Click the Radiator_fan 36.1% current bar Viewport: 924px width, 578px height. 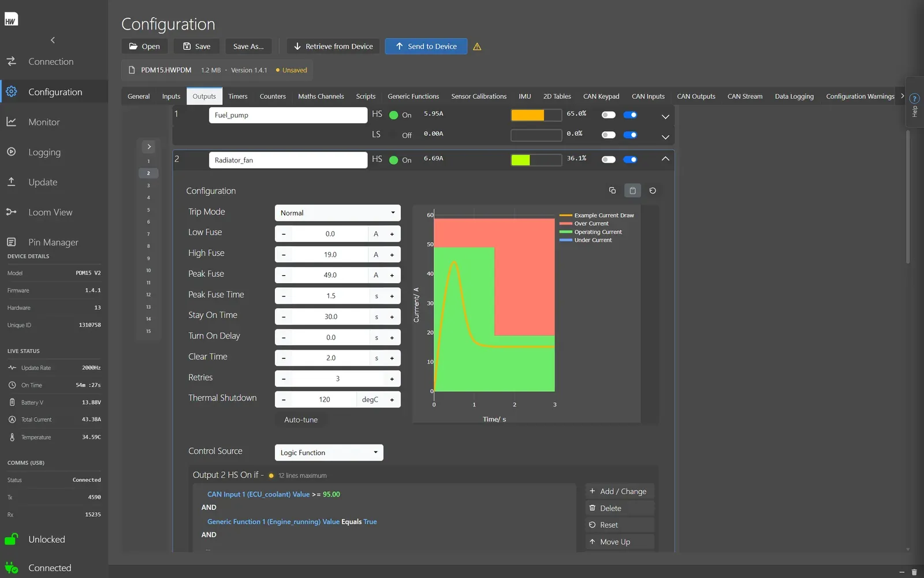(536, 160)
